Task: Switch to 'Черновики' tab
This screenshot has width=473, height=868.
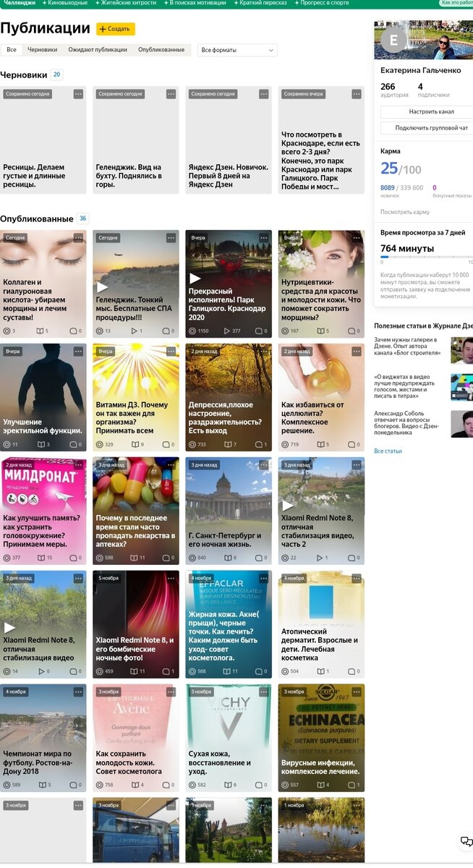Action: click(42, 50)
